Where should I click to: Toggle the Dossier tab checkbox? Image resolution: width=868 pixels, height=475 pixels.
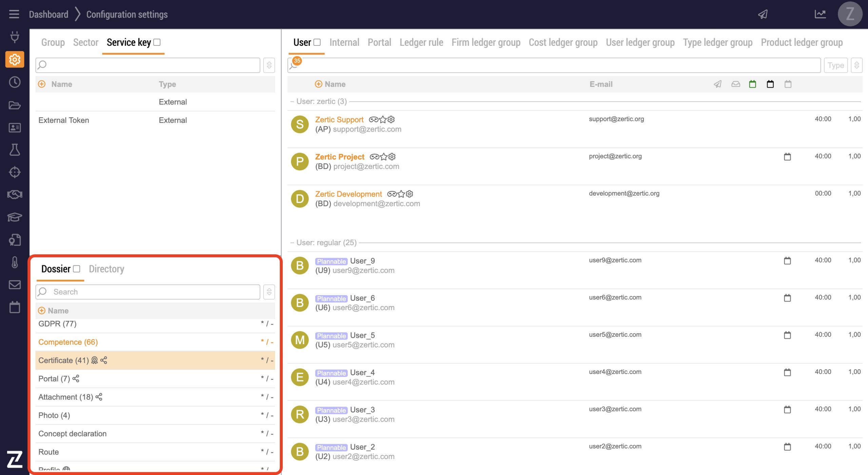point(77,269)
